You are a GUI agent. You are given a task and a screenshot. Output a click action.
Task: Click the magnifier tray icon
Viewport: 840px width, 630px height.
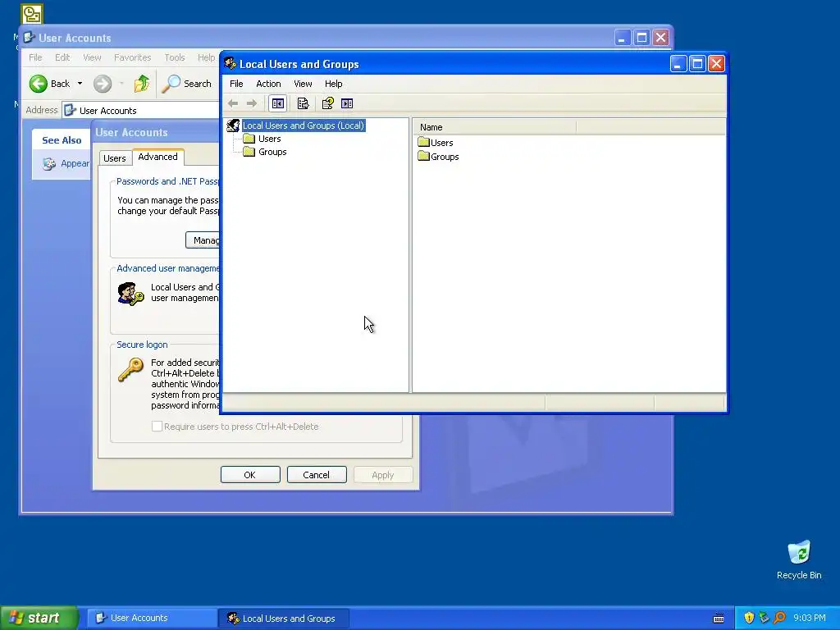pyautogui.click(x=779, y=618)
